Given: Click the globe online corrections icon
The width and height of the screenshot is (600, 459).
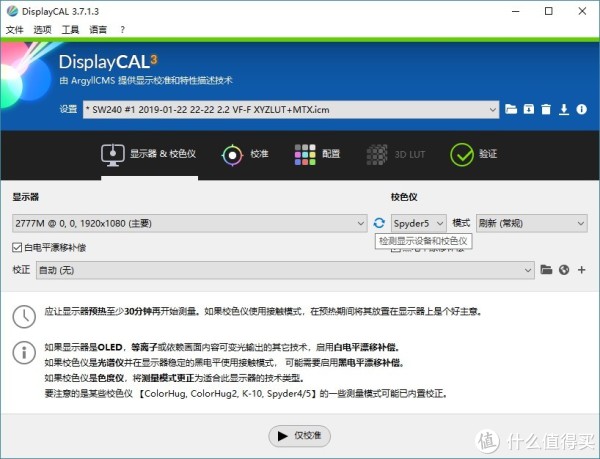Looking at the screenshot, I should [x=564, y=270].
